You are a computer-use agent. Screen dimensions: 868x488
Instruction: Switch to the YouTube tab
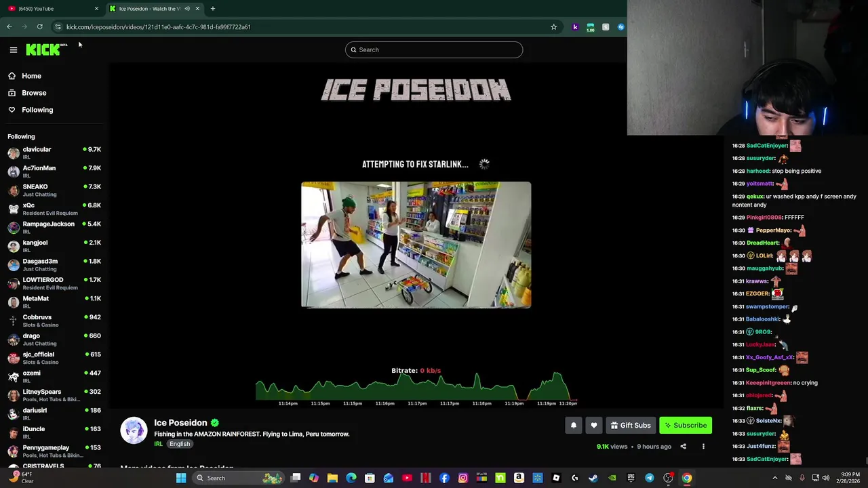pyautogui.click(x=52, y=9)
